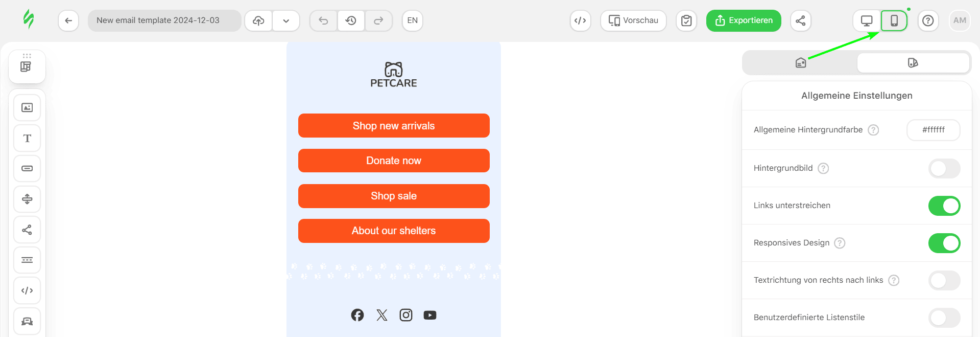Switch to mobile view icon

pos(894,21)
